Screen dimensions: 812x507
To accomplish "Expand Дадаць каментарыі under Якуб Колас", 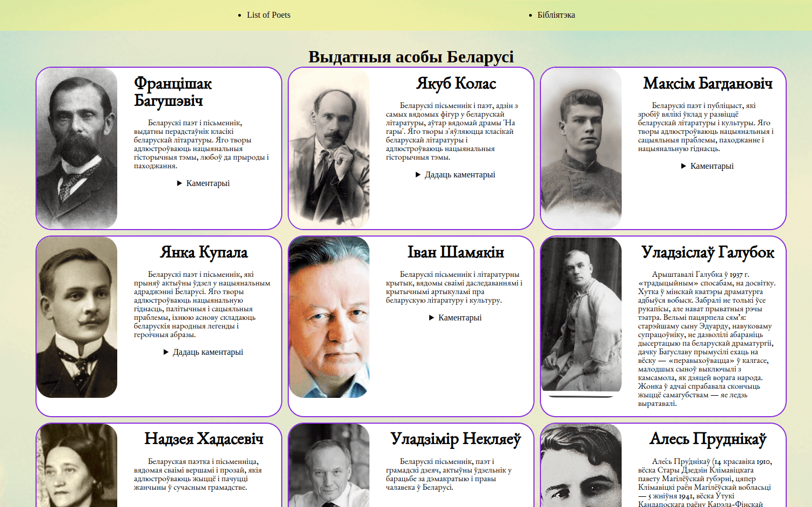I will 455,175.
